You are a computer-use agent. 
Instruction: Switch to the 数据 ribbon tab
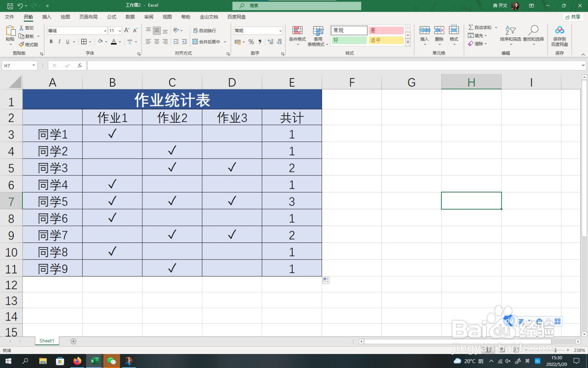tap(130, 17)
